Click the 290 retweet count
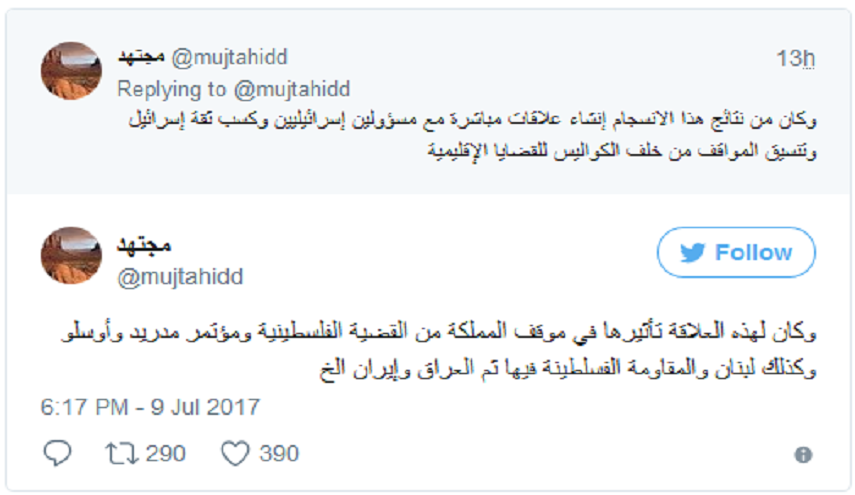Screen dimensions: 855x495 pos(165,454)
